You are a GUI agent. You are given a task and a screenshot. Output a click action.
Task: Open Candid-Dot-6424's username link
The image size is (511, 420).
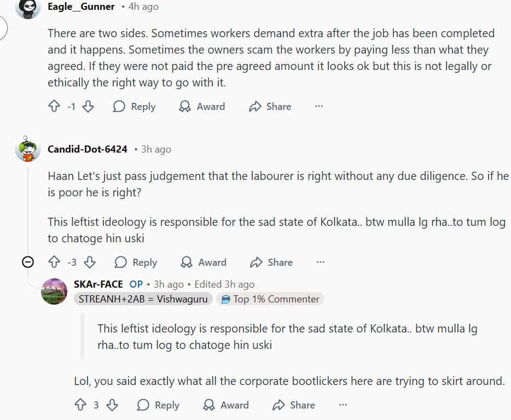click(x=88, y=149)
